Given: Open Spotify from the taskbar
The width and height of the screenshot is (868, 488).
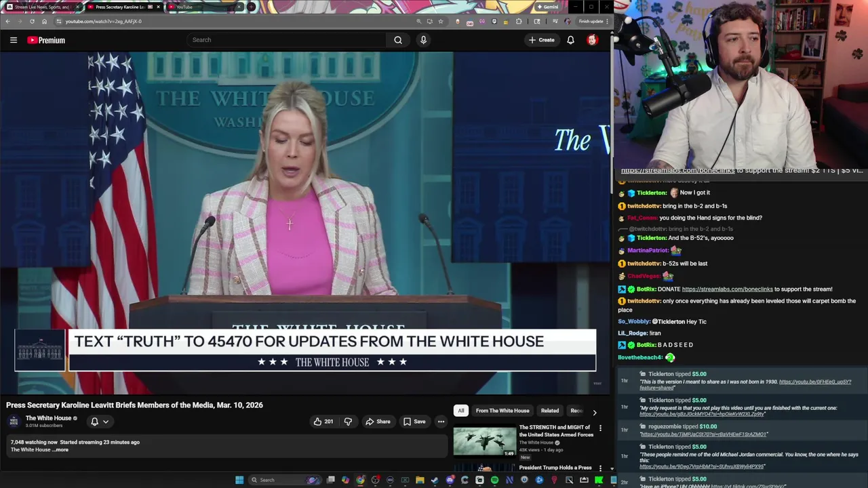Looking at the screenshot, I should (x=494, y=480).
